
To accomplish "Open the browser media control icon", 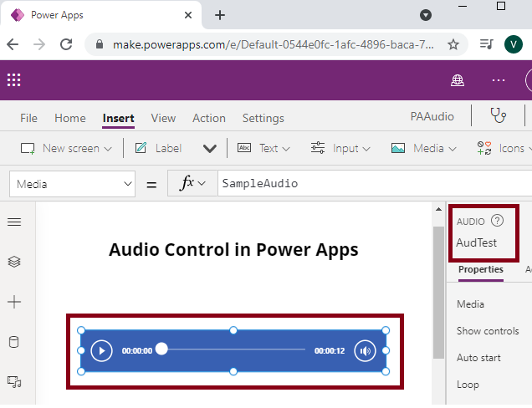I will (486, 44).
